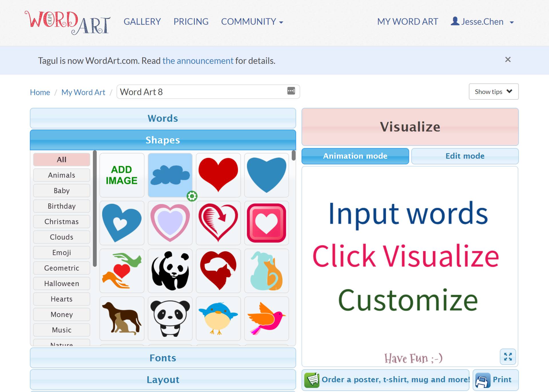This screenshot has height=392, width=549.
Task: Click the Word Art 8 name field
Action: (200, 92)
